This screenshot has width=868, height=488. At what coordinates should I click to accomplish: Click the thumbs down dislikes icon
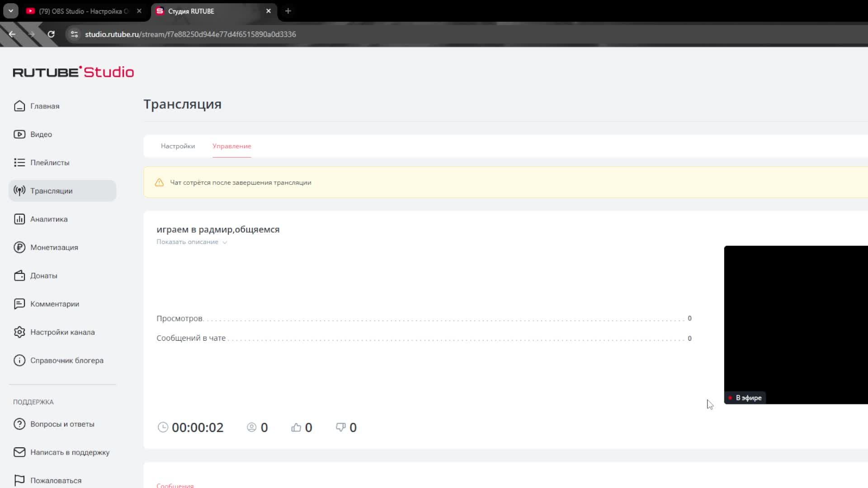[x=340, y=427]
